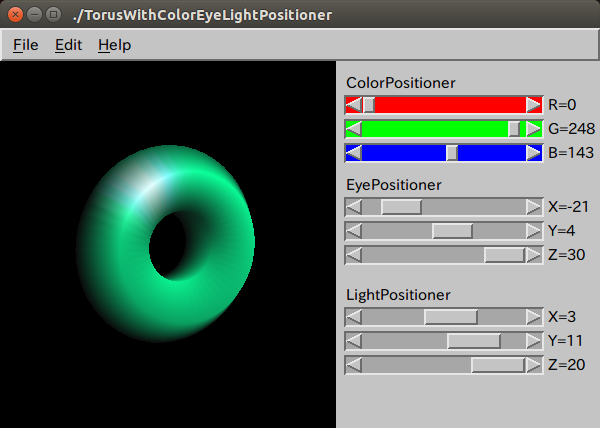600x428 pixels.
Task: Click right arrow of blue B slider
Action: [534, 153]
